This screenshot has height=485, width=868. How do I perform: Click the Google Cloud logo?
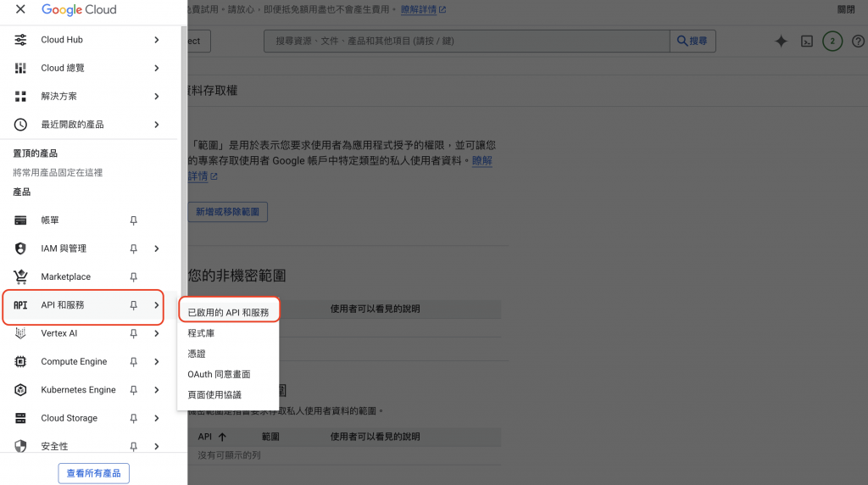[79, 9]
